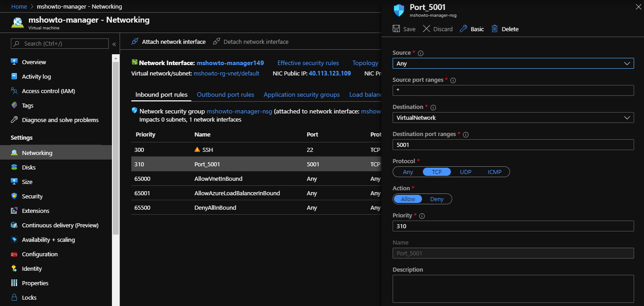The image size is (644, 306).
Task: Set Protocol to UDP
Action: click(x=466, y=172)
